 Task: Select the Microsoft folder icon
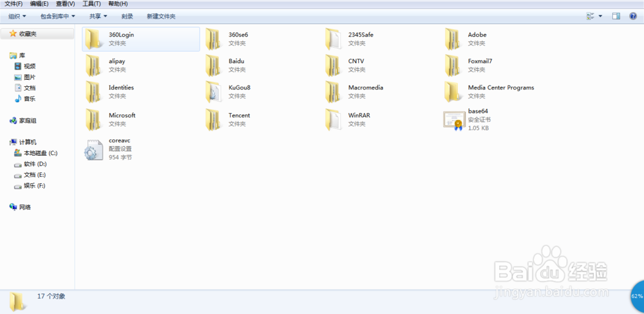pyautogui.click(x=93, y=120)
